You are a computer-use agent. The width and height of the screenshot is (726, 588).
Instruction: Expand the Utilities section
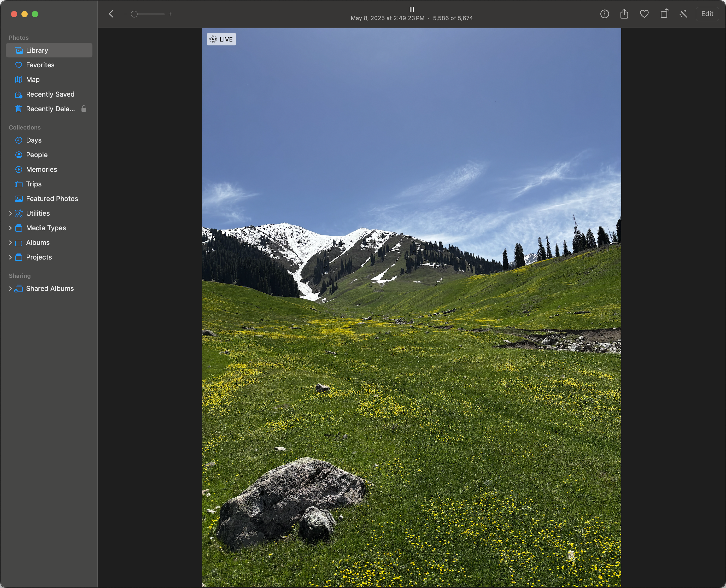[10, 213]
